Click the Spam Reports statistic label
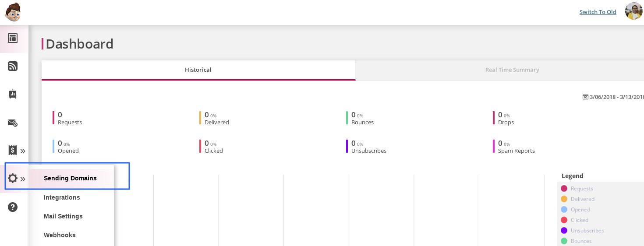Image resolution: width=644 pixels, height=246 pixels. [x=517, y=151]
